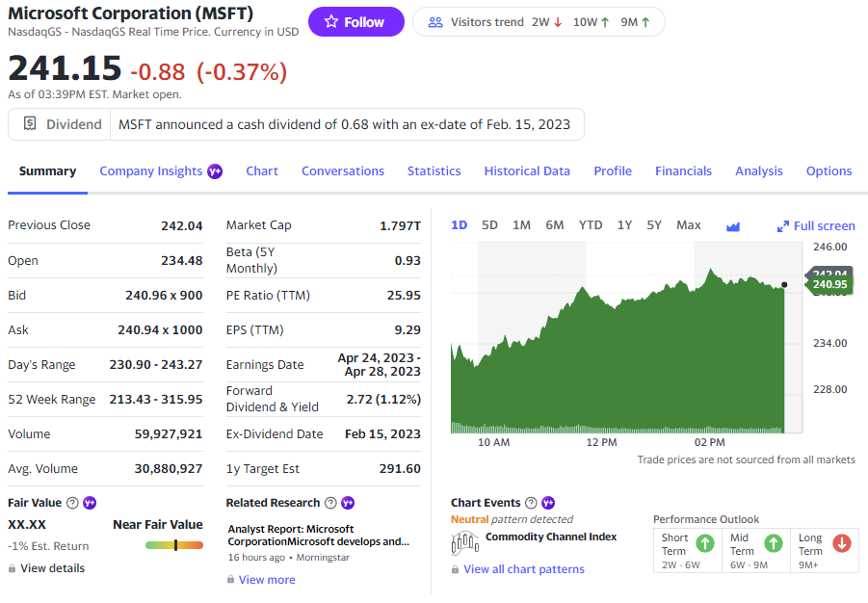The height and width of the screenshot is (603, 868).
Task: Open the Fair Value help question mark
Action: point(70,502)
